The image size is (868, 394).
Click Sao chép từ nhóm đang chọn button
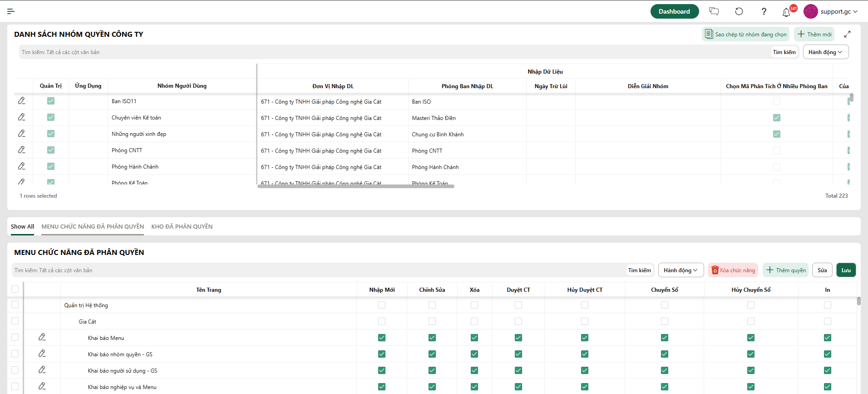(745, 34)
